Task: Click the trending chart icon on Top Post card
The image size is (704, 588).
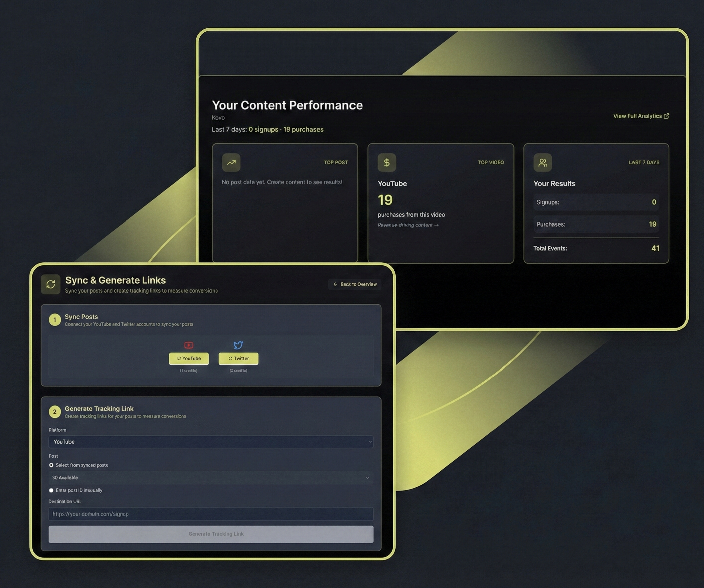Action: [x=231, y=163]
